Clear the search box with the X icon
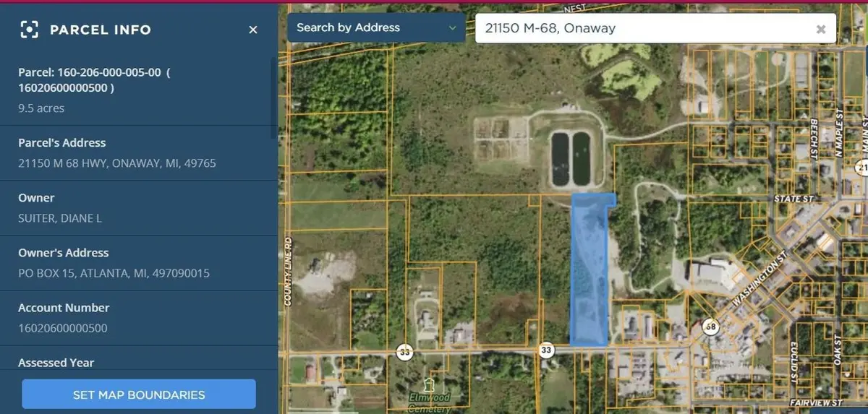The height and width of the screenshot is (414, 868). (821, 29)
